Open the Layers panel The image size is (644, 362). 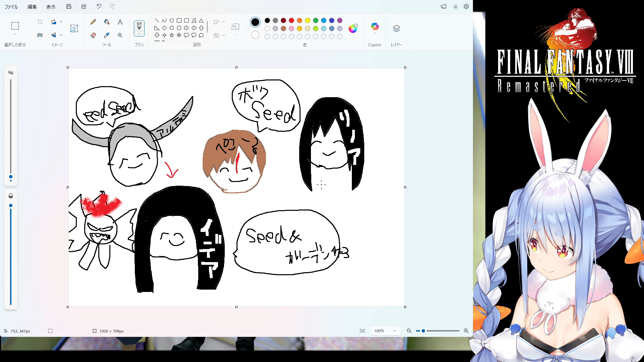[x=396, y=29]
